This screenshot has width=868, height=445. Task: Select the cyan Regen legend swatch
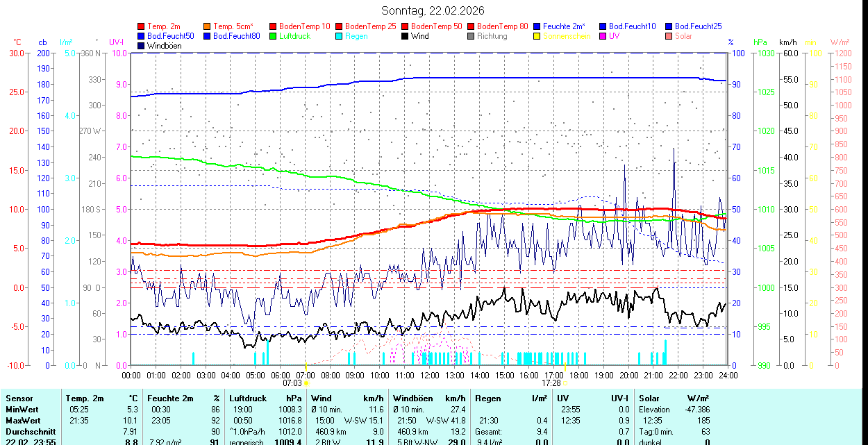pos(339,36)
